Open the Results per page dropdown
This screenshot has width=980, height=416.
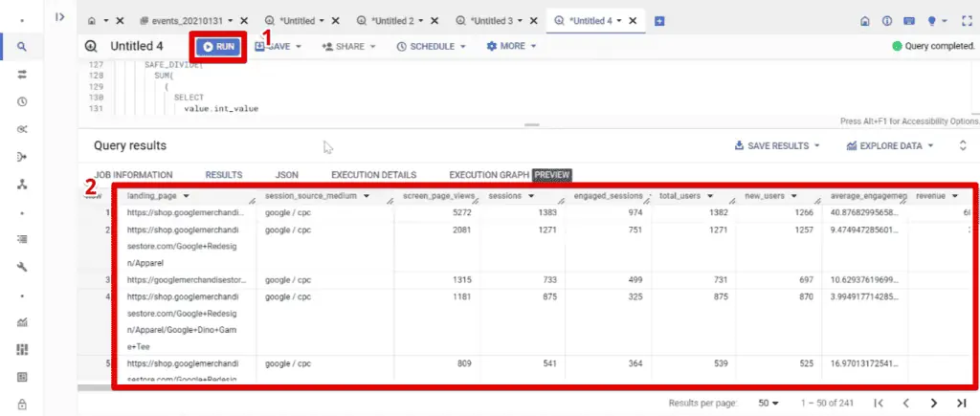coord(768,403)
